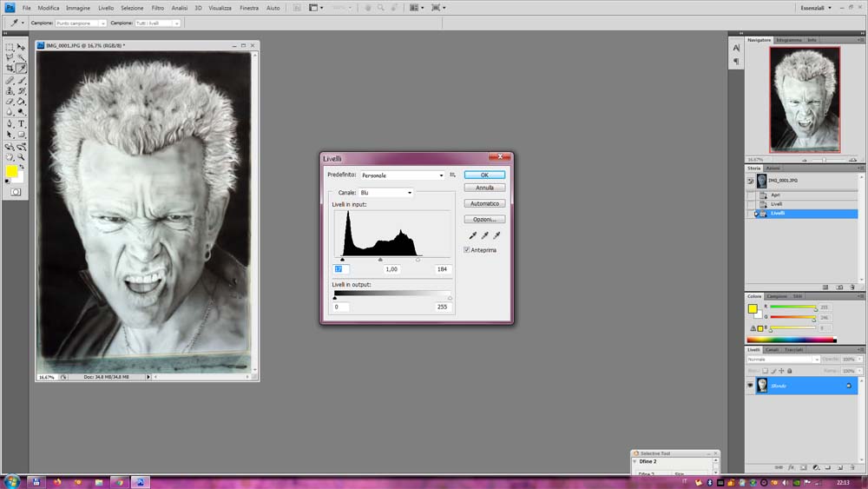868x489 pixels.
Task: Select the Blur tool
Action: point(10,112)
